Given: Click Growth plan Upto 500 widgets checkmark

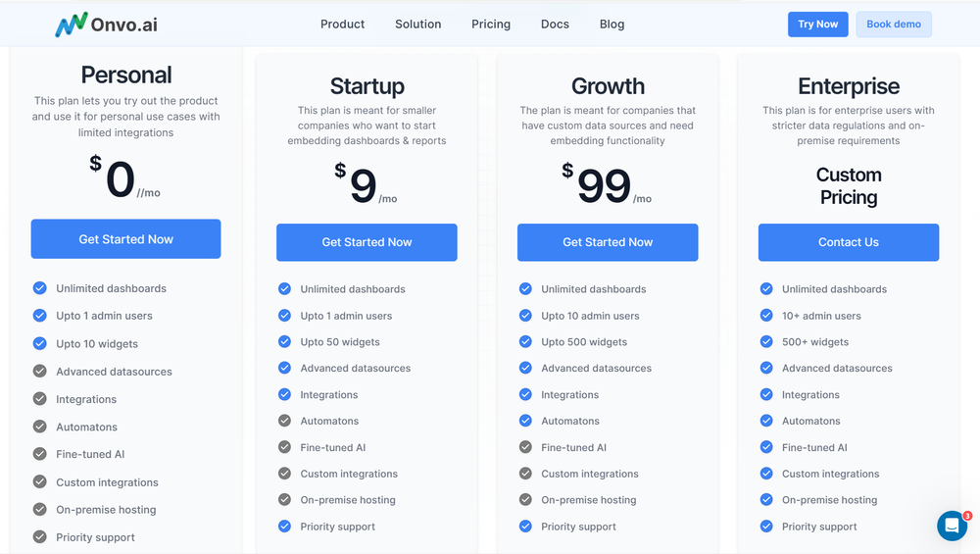Looking at the screenshot, I should pyautogui.click(x=525, y=342).
